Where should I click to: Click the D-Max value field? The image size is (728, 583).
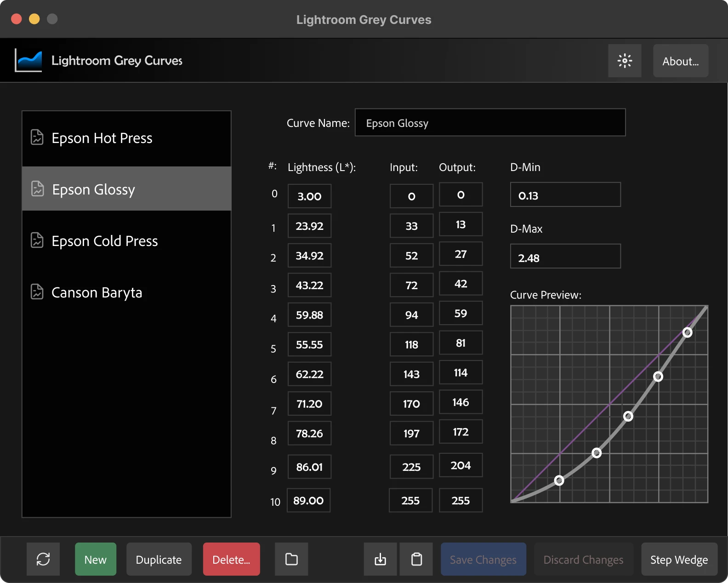pyautogui.click(x=565, y=257)
